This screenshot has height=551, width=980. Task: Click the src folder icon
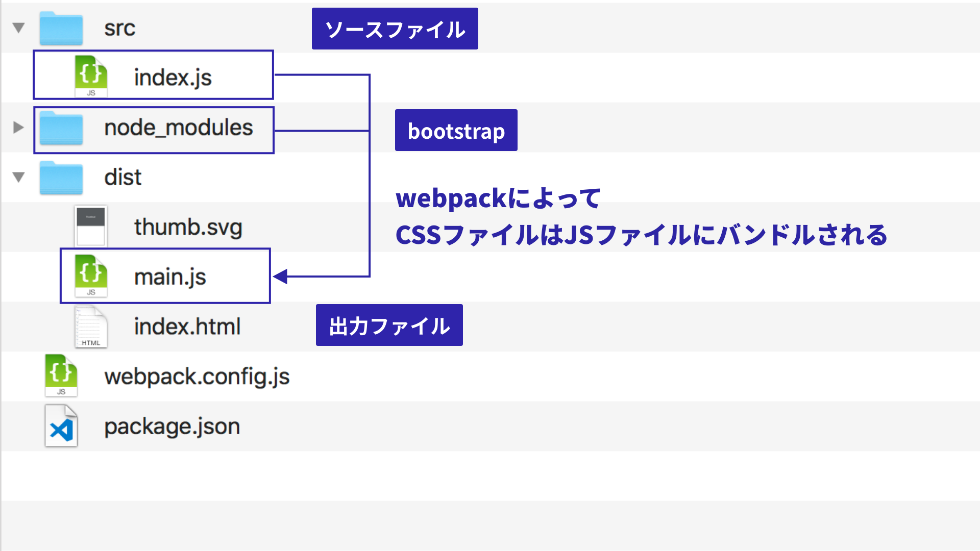(x=61, y=28)
